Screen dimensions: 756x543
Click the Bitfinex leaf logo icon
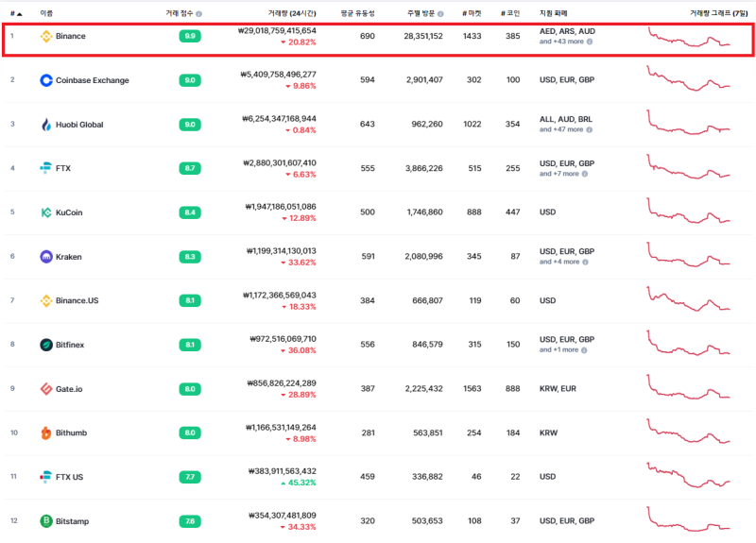coord(45,345)
